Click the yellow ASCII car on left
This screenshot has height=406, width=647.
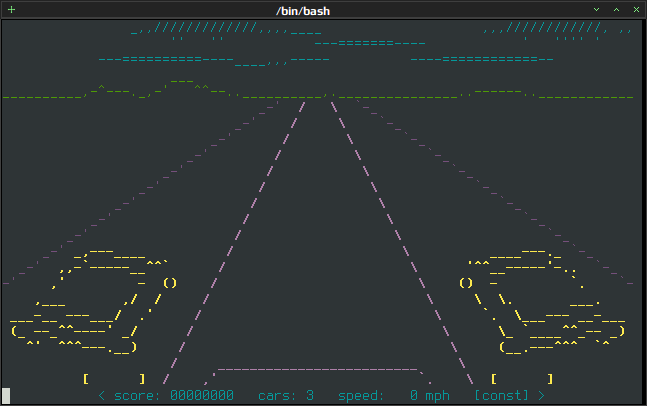pyautogui.click(x=93, y=302)
